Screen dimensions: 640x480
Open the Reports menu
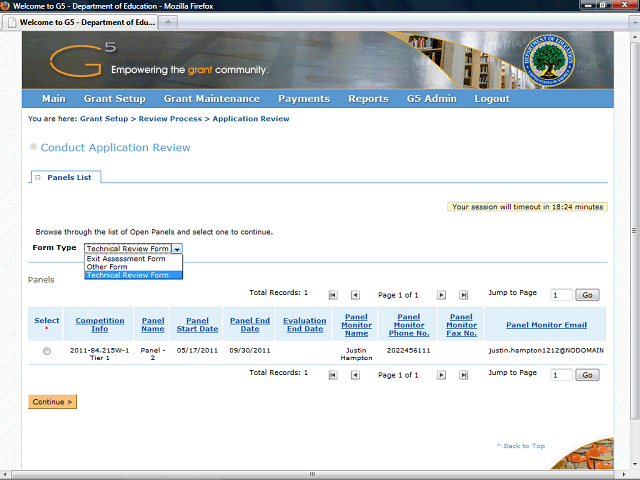tap(368, 99)
